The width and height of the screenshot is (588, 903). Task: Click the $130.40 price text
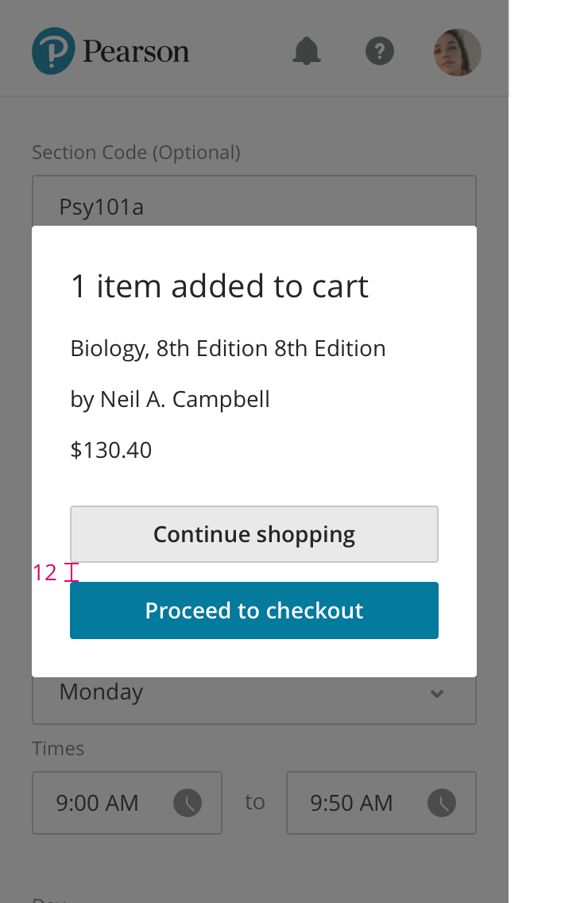click(111, 450)
